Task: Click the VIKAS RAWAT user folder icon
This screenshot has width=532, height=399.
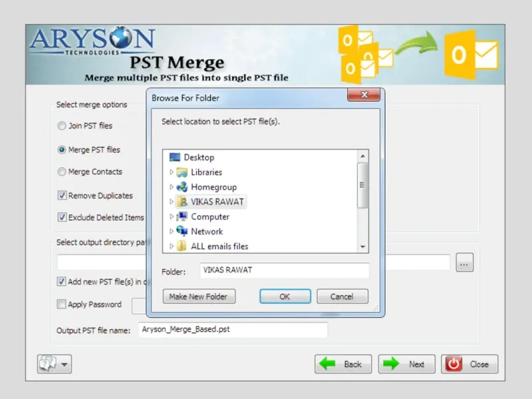Action: pyautogui.click(x=182, y=201)
